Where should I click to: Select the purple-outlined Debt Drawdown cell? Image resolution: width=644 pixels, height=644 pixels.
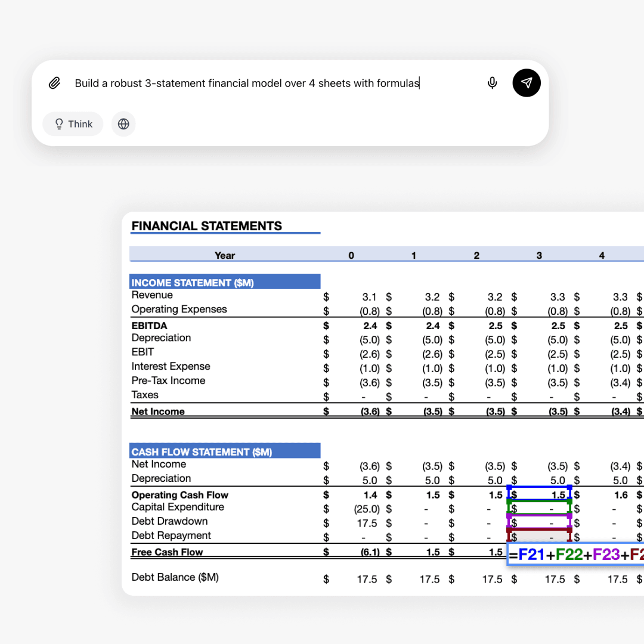[539, 522]
